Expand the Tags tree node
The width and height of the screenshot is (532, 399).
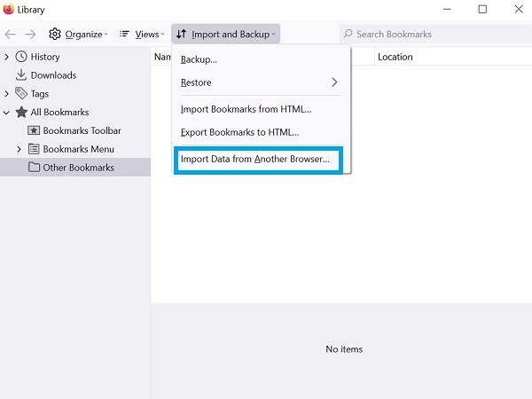pyautogui.click(x=7, y=94)
